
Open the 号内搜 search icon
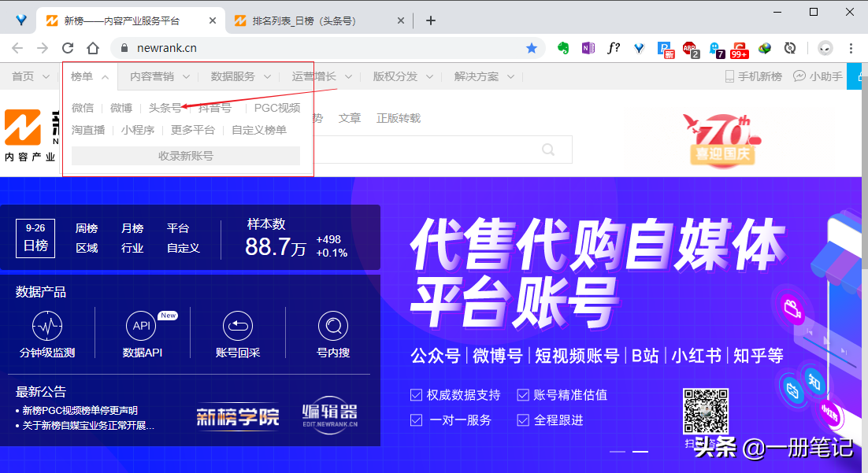pyautogui.click(x=332, y=325)
